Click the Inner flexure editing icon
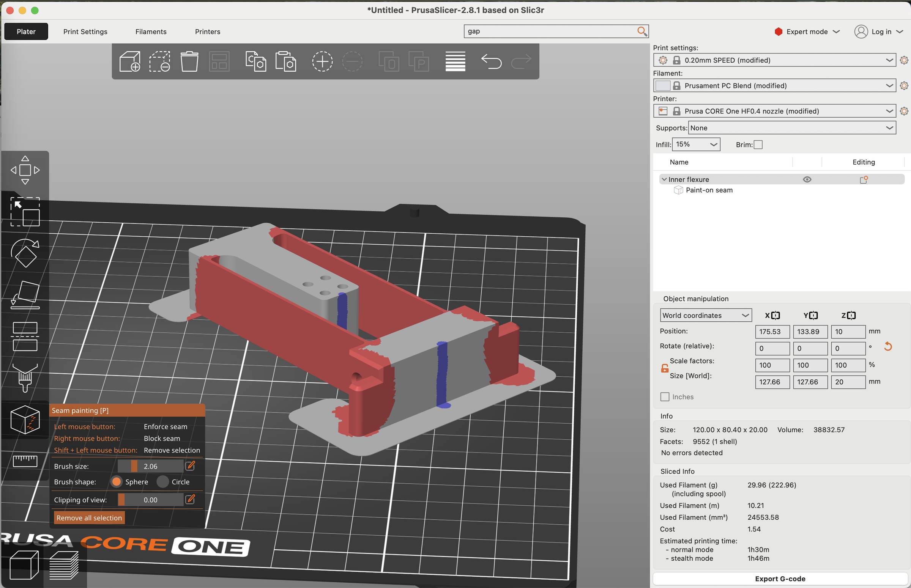 click(864, 179)
